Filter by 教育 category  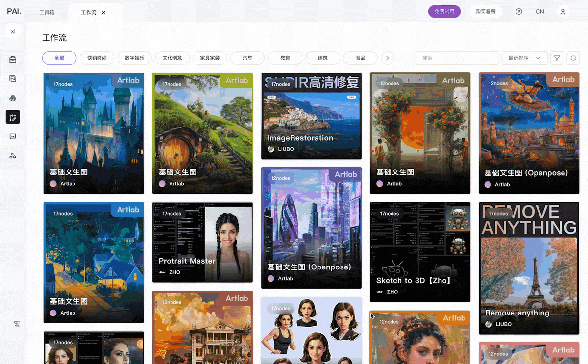click(x=285, y=58)
